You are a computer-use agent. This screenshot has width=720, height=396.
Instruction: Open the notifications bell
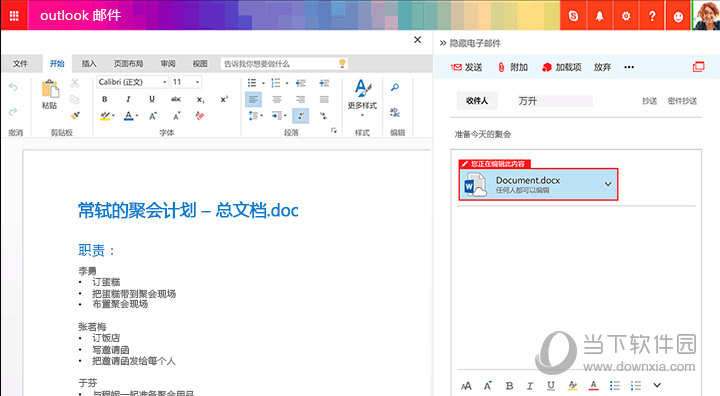600,16
